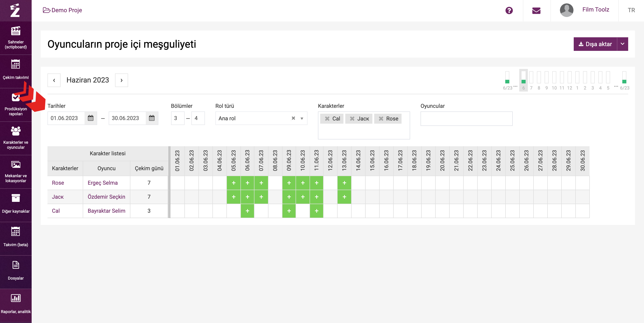This screenshot has width=644, height=323.
Task: Go to previous month before Haziran 2023
Action: click(x=54, y=80)
